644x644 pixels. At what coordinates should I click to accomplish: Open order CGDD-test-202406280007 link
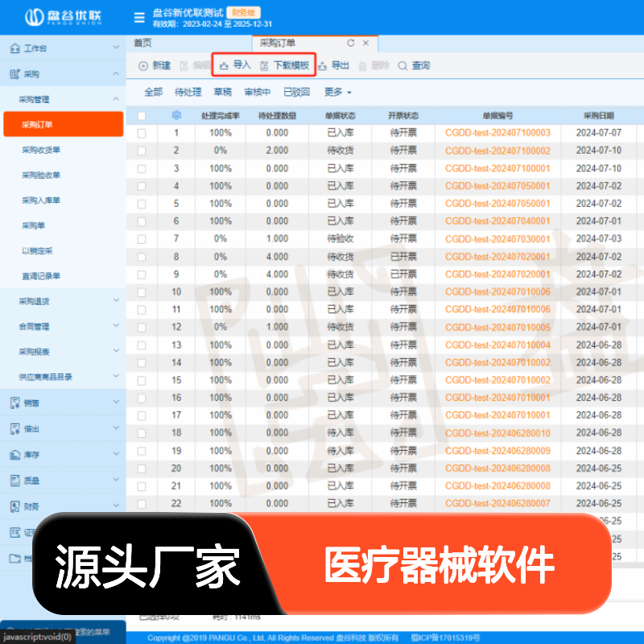[x=497, y=504]
